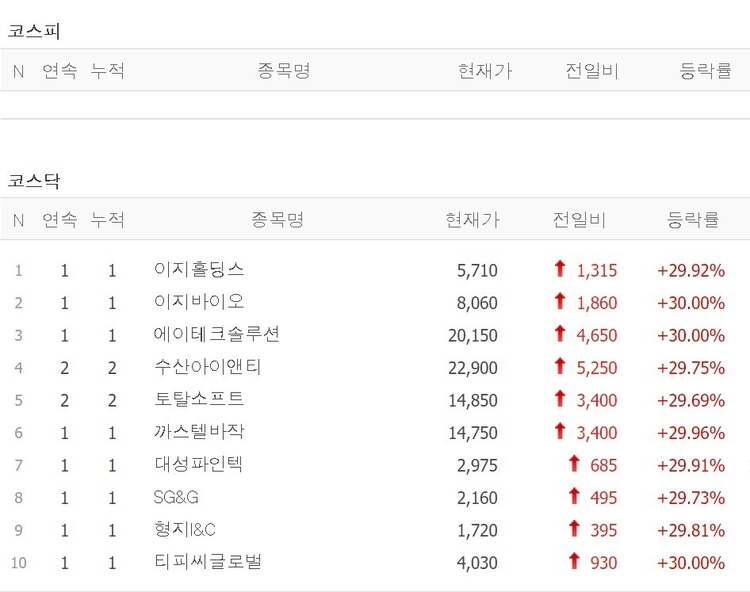
Task: Click the red up arrow in the 티피씨글로벌 row
Action: point(574,562)
